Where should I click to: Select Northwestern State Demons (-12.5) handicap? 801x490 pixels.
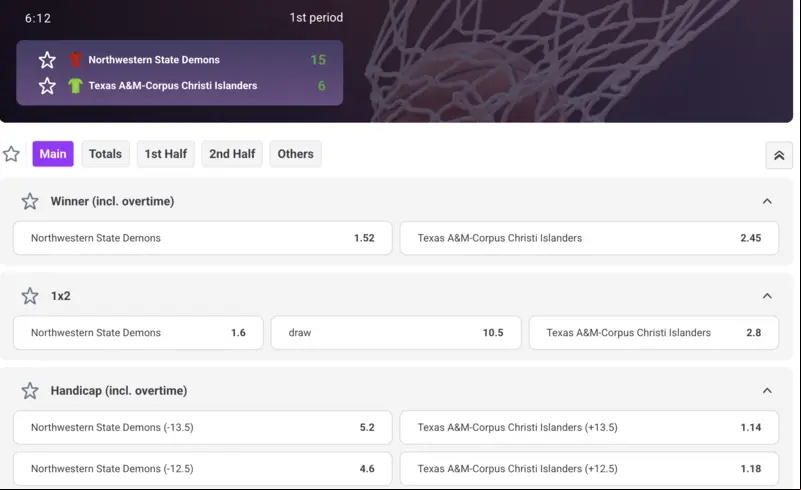[x=203, y=469]
